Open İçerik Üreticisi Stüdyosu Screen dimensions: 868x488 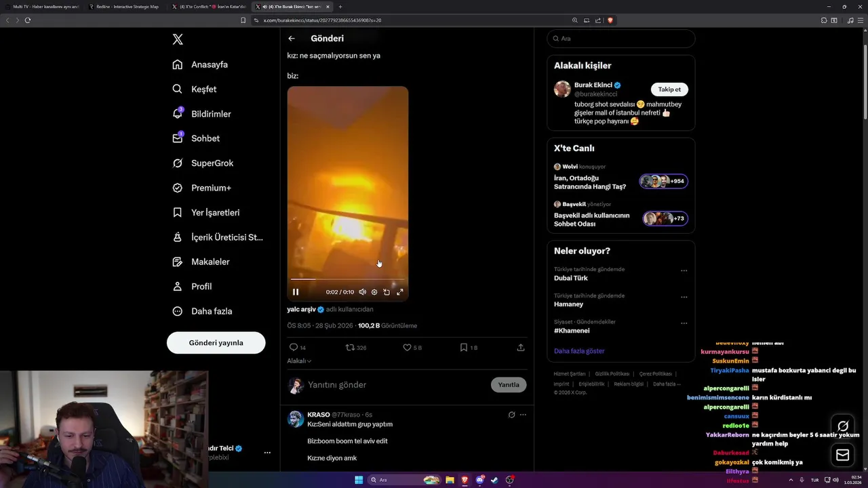coord(218,237)
